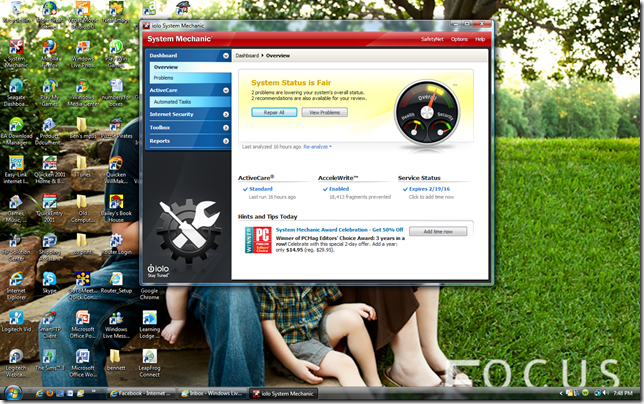Open the Expires 2/19/16 service link

click(x=429, y=189)
